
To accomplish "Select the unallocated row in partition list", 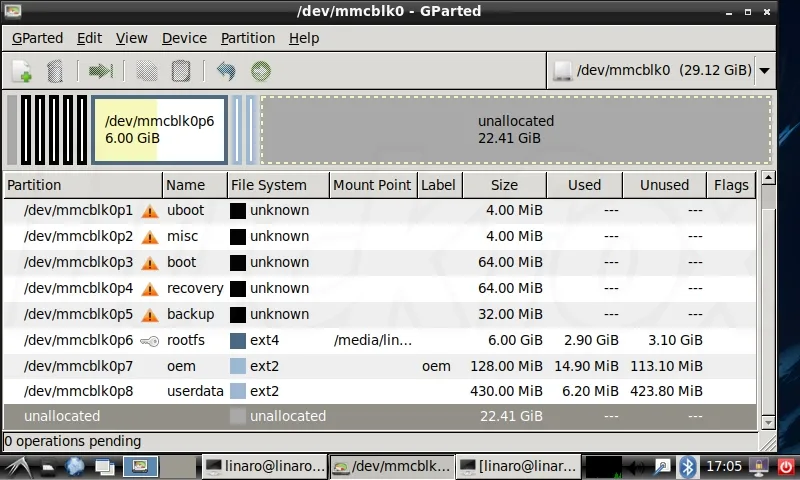I will point(380,416).
